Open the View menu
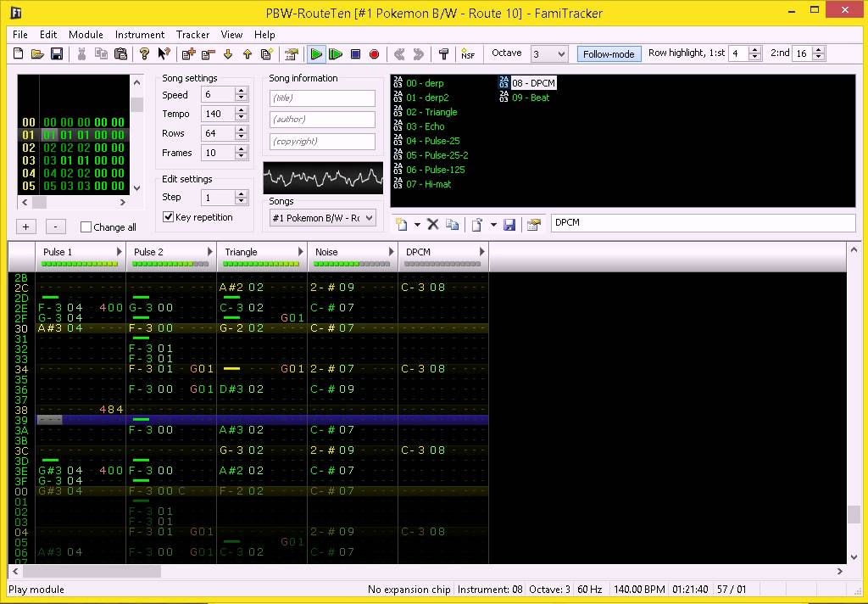The image size is (868, 604). 231,34
